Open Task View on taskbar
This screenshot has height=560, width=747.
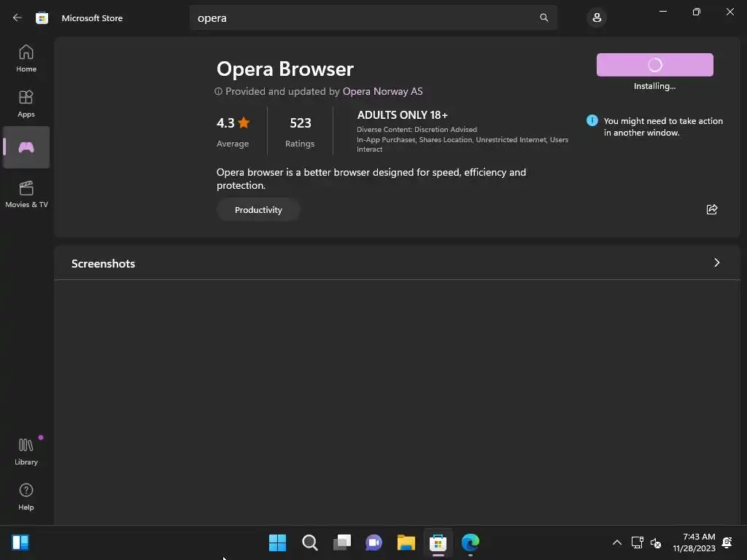pos(341,542)
